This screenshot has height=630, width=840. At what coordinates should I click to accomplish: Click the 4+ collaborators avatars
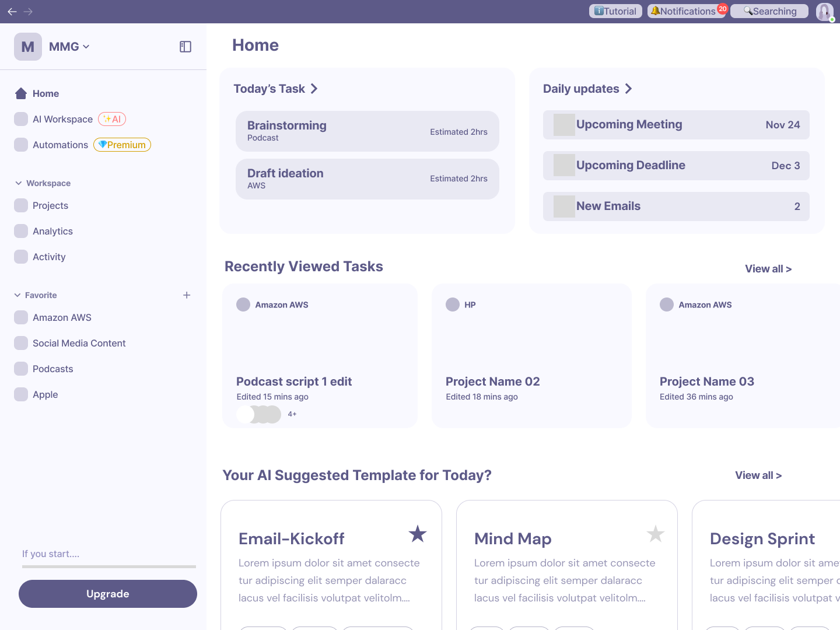pos(267,414)
